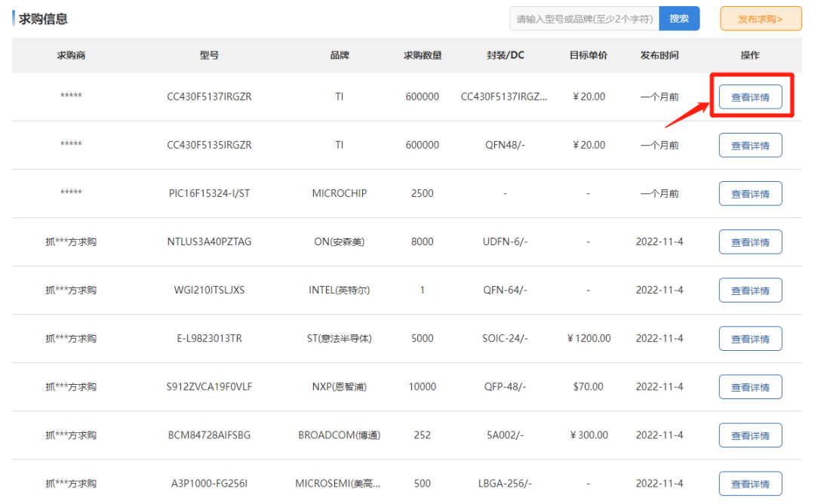Click brand ST(意法半导体)
This screenshot has height=504, width=815.
pyautogui.click(x=340, y=338)
